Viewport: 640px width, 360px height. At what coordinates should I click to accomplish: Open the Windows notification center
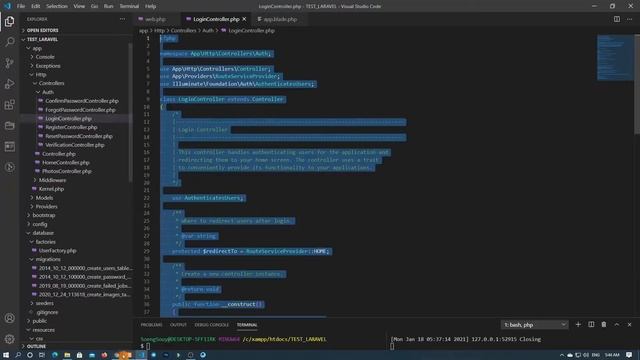pyautogui.click(x=629, y=355)
